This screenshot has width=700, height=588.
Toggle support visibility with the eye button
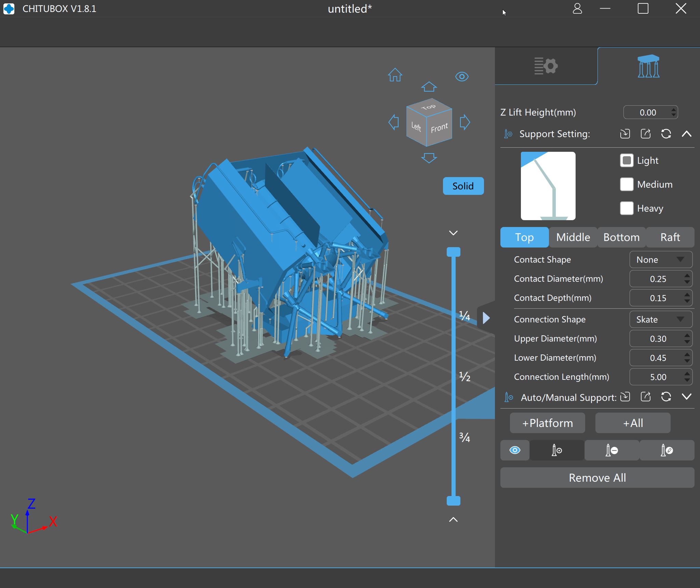tap(515, 450)
